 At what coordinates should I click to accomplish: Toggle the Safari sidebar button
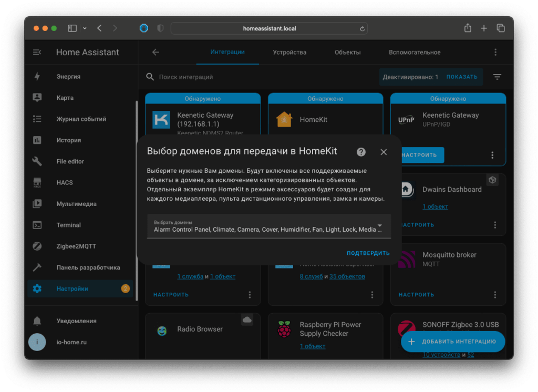pos(72,28)
